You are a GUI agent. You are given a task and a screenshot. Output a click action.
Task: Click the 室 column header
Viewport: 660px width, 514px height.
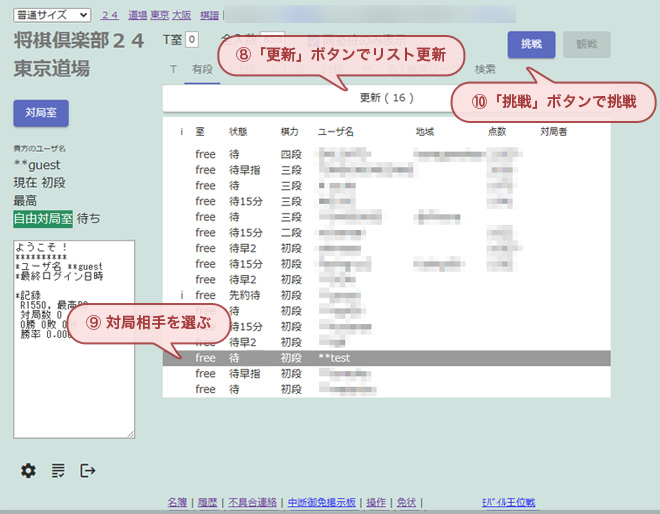pos(200,132)
